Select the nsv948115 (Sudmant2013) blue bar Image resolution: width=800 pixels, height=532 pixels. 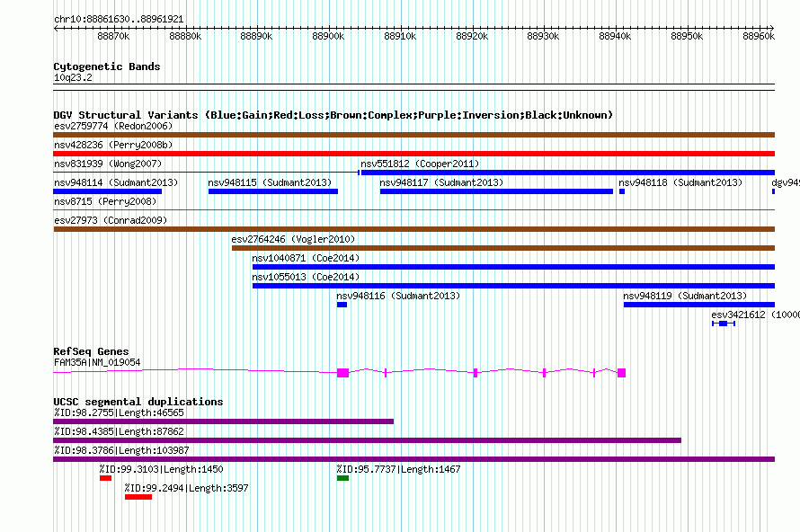point(273,191)
